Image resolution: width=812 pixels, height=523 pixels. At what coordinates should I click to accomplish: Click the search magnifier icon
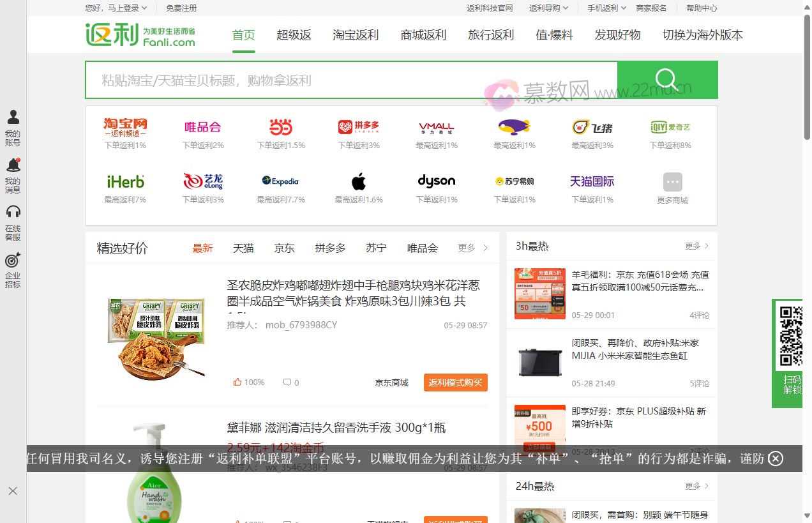click(x=666, y=79)
